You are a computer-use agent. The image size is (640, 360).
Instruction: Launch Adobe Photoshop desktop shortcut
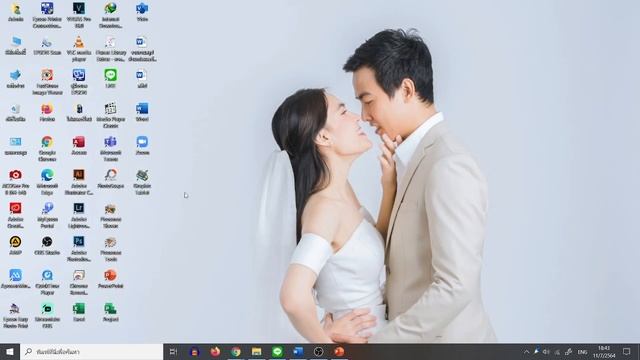79,249
